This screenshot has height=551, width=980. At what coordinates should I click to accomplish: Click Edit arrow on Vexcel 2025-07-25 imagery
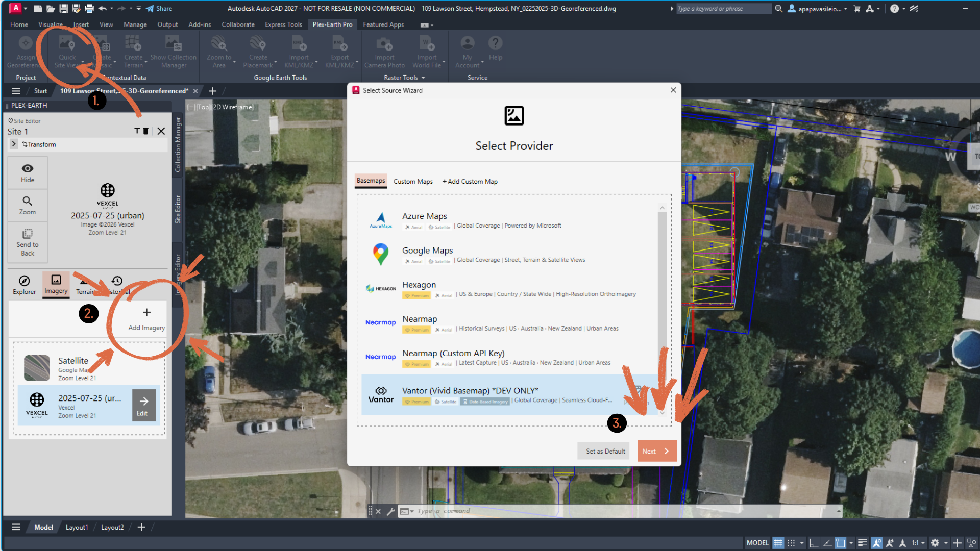pyautogui.click(x=143, y=406)
